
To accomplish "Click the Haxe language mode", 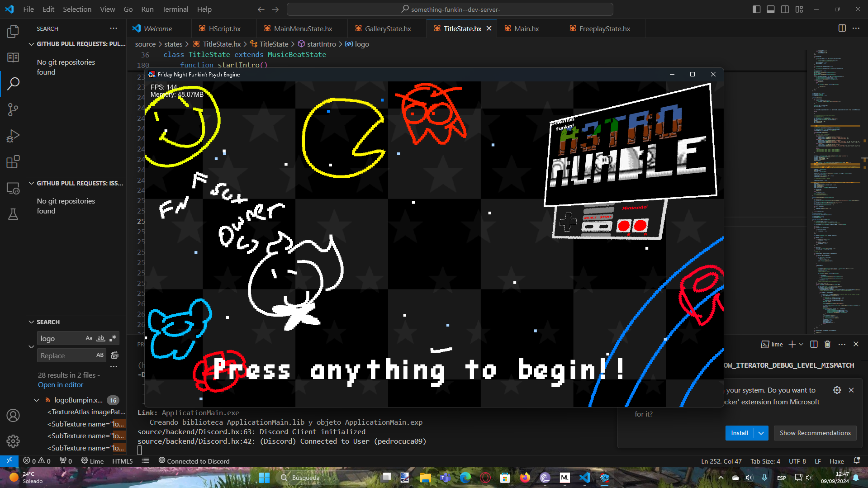I will coord(836,461).
